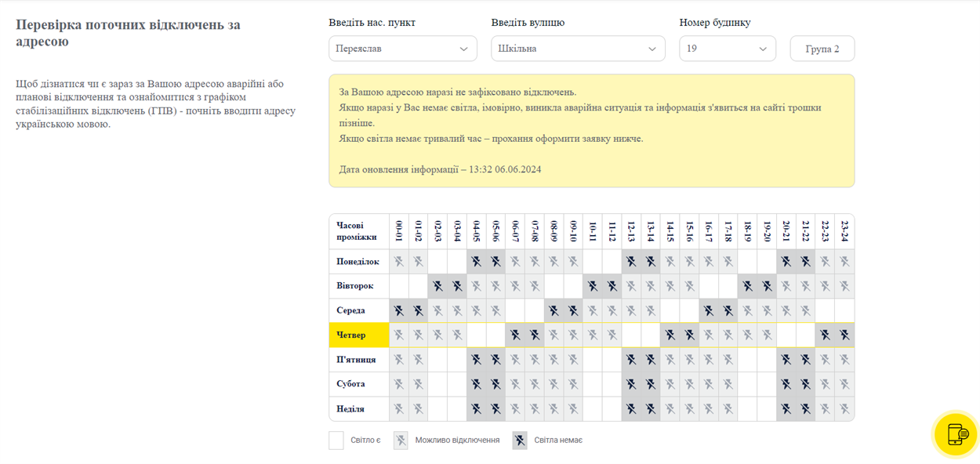Viewport: 980px width, 464px height.
Task: Select the highlighted Четвер row label
Action: point(359,335)
